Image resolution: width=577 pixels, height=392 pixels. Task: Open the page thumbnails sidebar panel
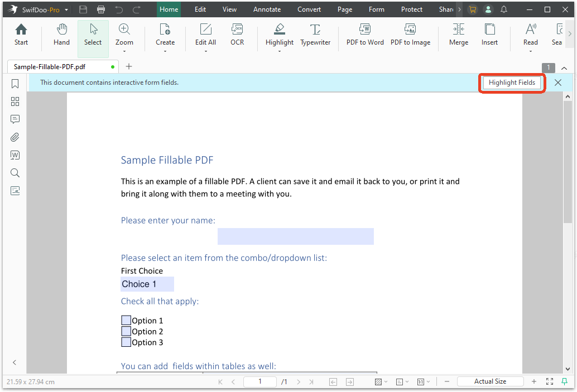pyautogui.click(x=15, y=101)
